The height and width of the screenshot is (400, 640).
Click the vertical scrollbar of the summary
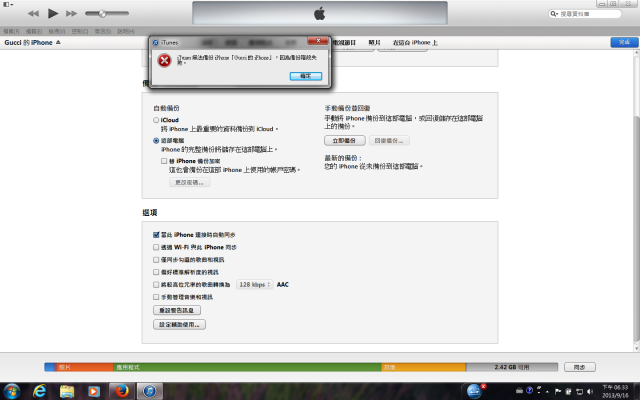pos(636,229)
